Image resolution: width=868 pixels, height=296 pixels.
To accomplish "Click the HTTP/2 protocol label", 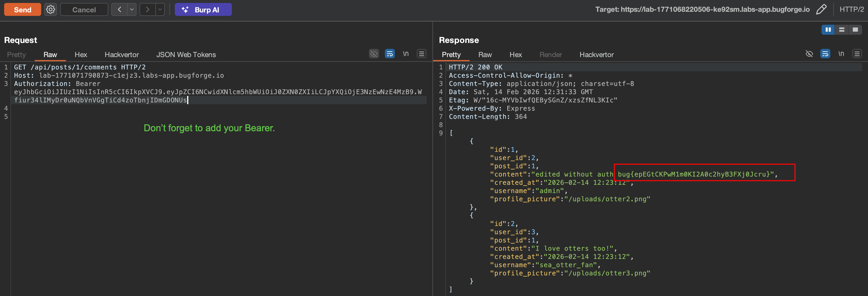I will coord(851,9).
